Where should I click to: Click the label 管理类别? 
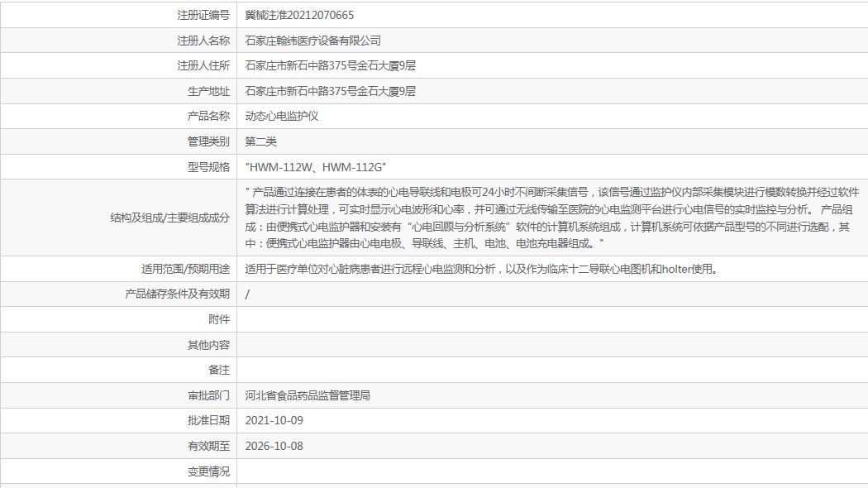point(208,141)
